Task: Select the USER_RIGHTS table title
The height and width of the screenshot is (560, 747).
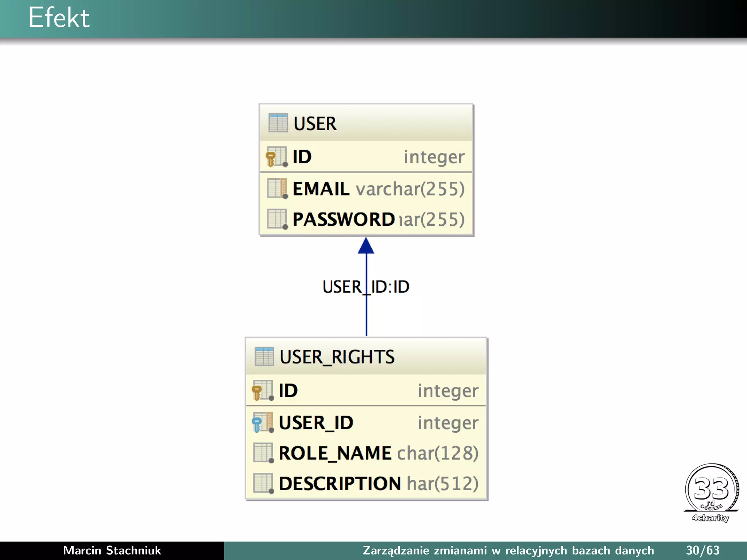Action: pyautogui.click(x=337, y=357)
